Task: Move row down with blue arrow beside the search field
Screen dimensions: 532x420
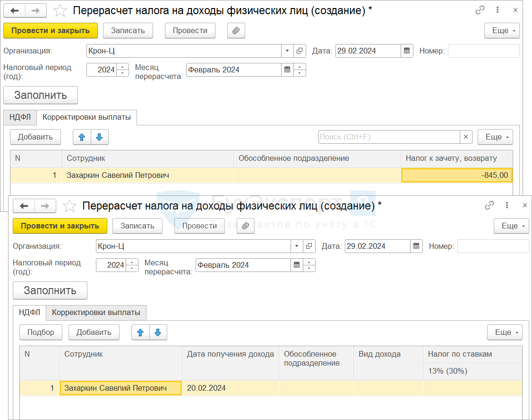Action: click(x=99, y=137)
